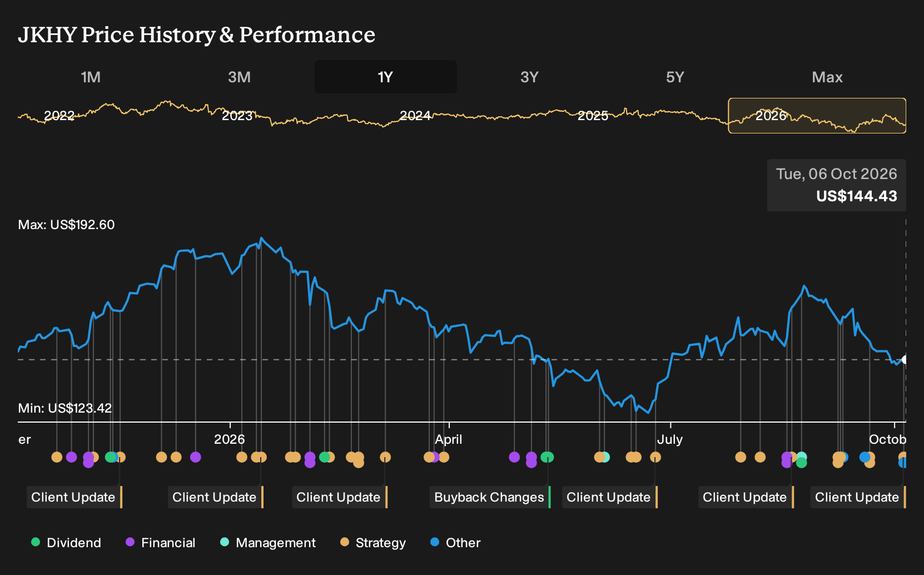This screenshot has width=924, height=575.
Task: Click the active 1Y range tab
Action: click(x=386, y=77)
